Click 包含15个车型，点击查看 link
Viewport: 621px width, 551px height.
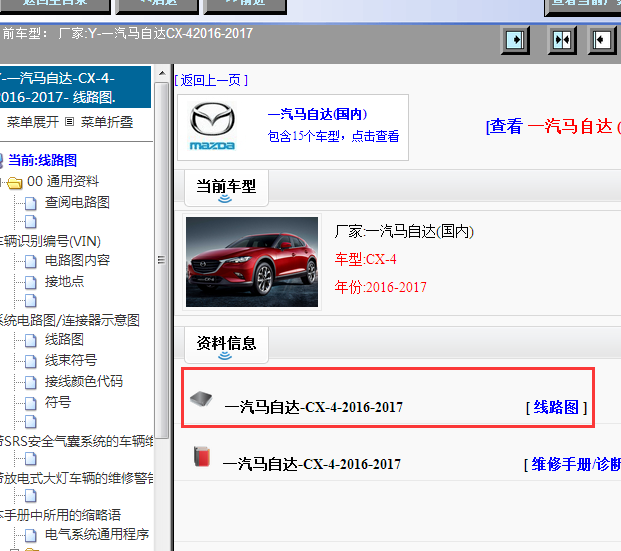pos(333,136)
